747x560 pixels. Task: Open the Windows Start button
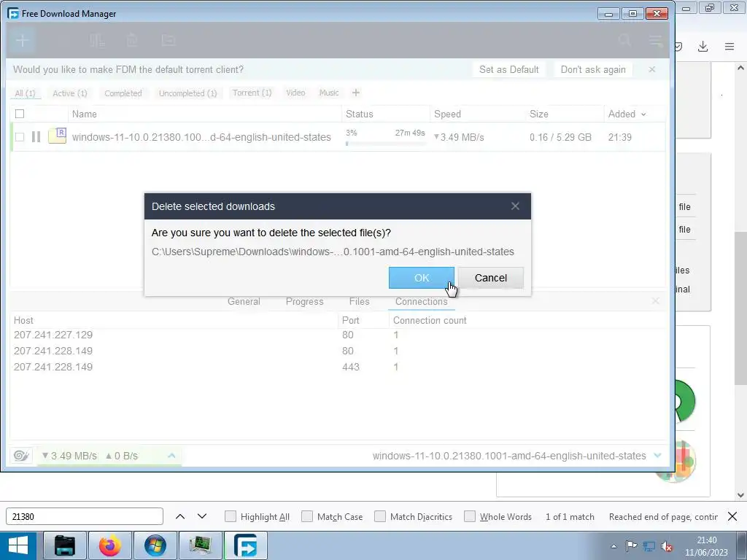18,545
